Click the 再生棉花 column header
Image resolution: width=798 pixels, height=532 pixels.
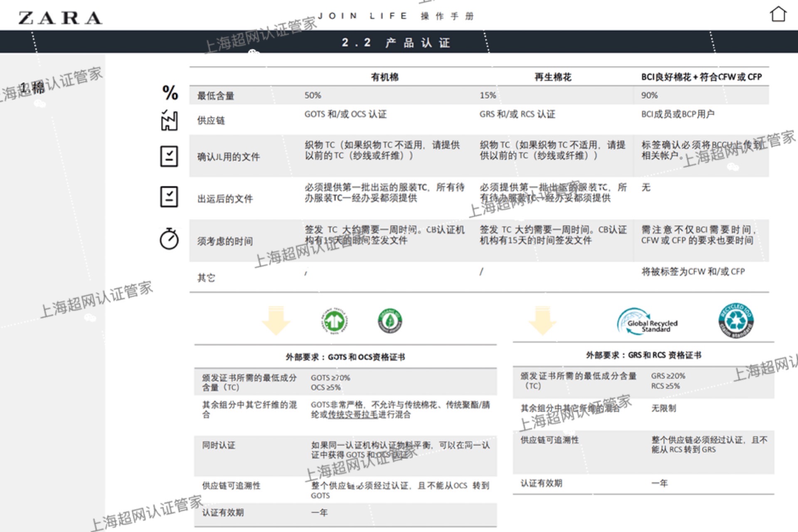pyautogui.click(x=553, y=77)
